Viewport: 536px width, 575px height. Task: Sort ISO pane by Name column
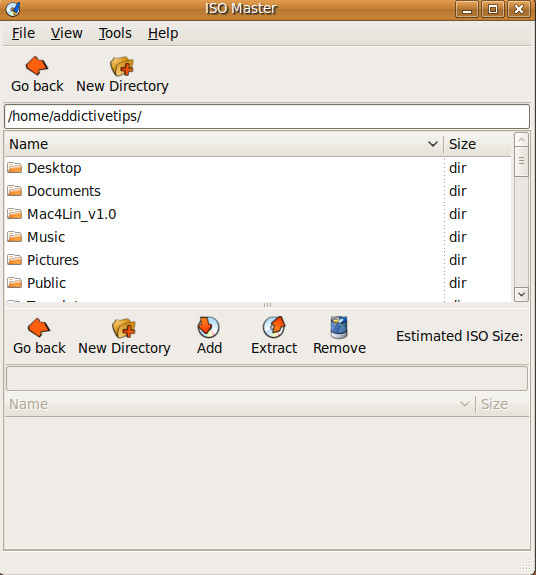pyautogui.click(x=240, y=404)
